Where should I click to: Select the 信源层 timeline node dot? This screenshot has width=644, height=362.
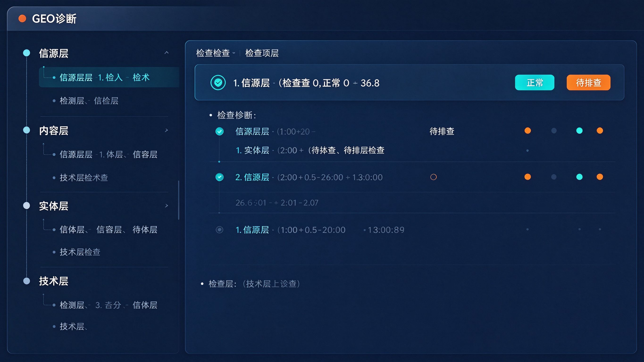point(26,53)
